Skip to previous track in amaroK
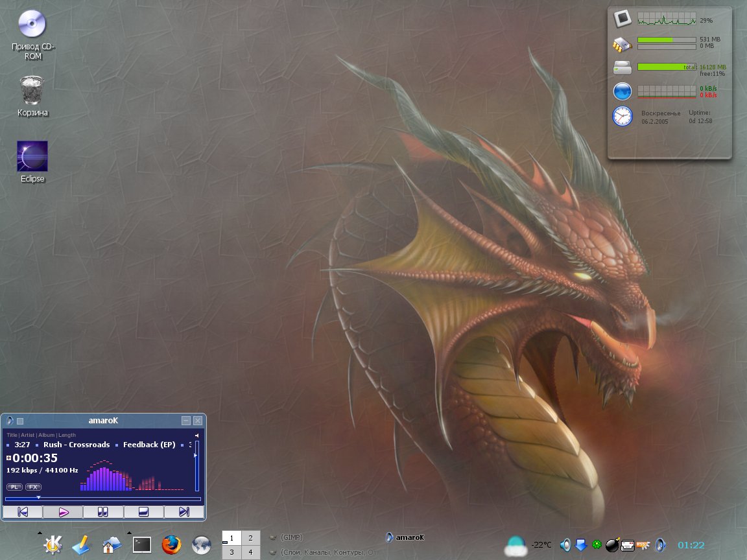 [23, 512]
